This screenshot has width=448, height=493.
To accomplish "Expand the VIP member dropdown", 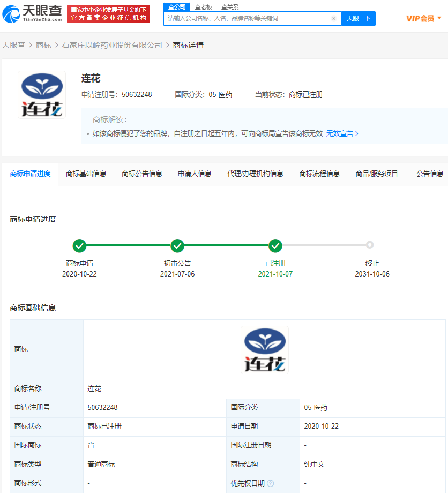I will click(x=424, y=18).
